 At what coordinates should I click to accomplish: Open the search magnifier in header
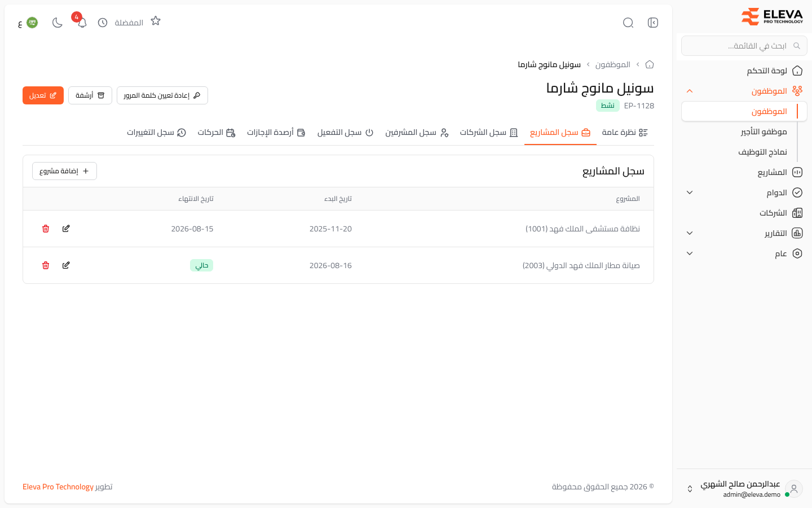click(628, 23)
